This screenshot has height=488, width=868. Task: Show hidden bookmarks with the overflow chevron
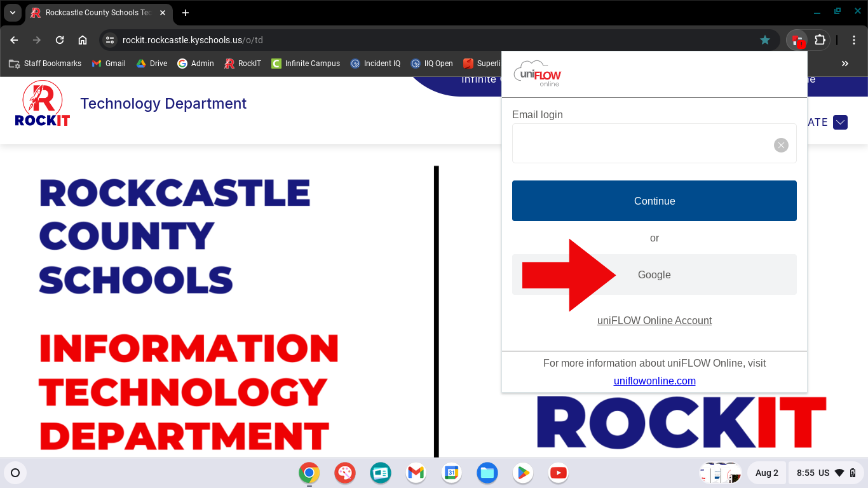(x=845, y=64)
